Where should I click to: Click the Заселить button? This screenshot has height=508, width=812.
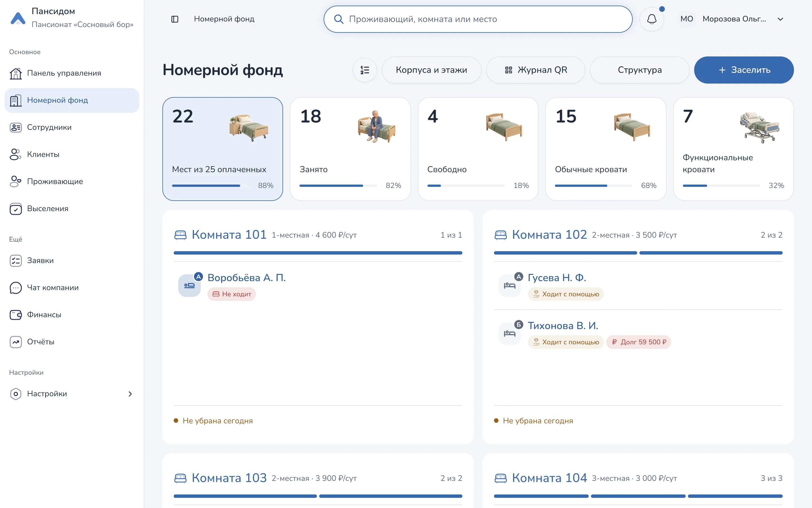click(x=743, y=70)
